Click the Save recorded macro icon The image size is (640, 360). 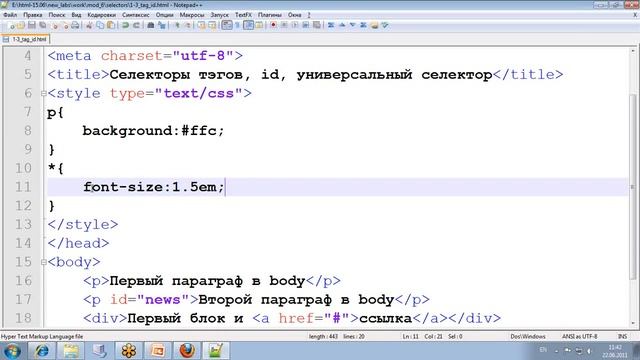click(x=316, y=25)
